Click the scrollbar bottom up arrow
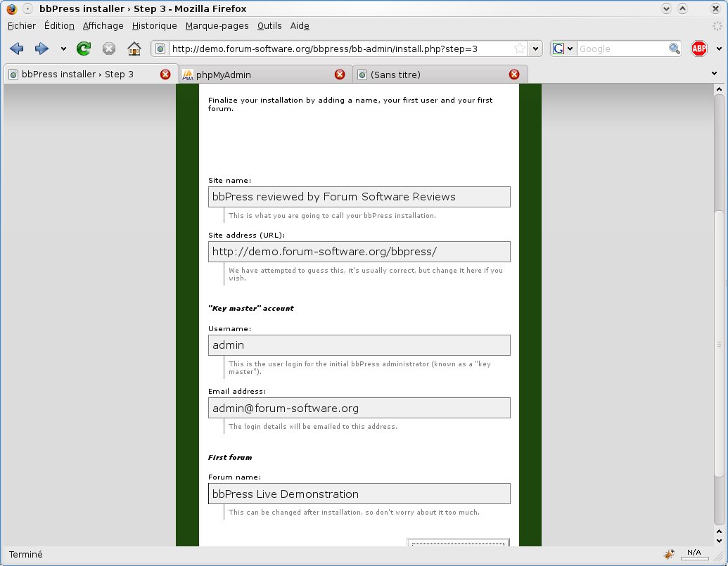 (x=719, y=532)
